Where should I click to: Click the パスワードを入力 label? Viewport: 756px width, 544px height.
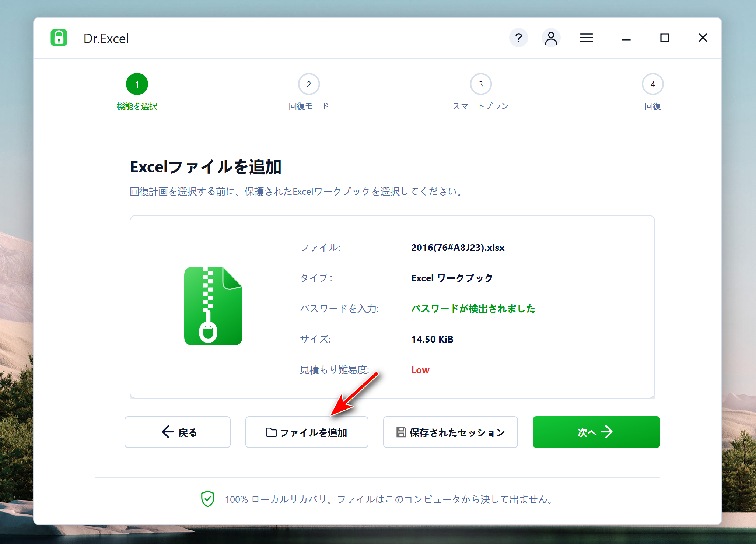tap(339, 309)
